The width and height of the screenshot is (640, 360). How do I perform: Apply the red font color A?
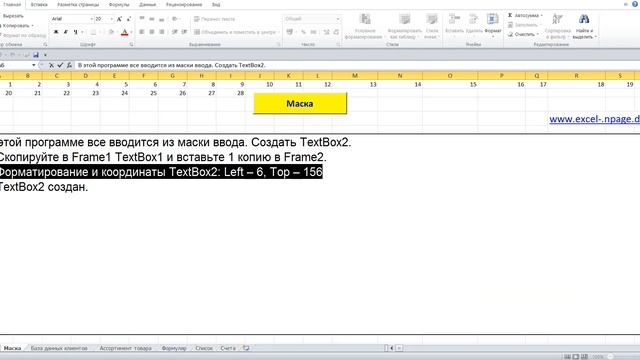[x=124, y=32]
